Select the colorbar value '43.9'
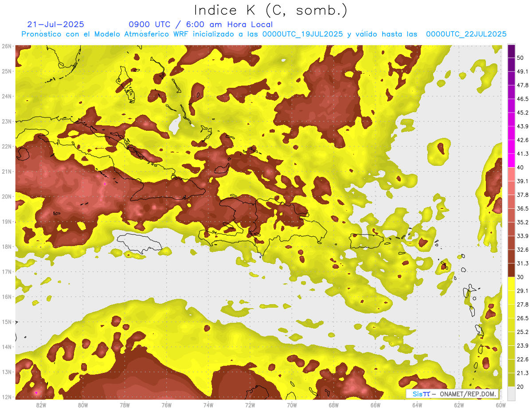 (x=522, y=126)
